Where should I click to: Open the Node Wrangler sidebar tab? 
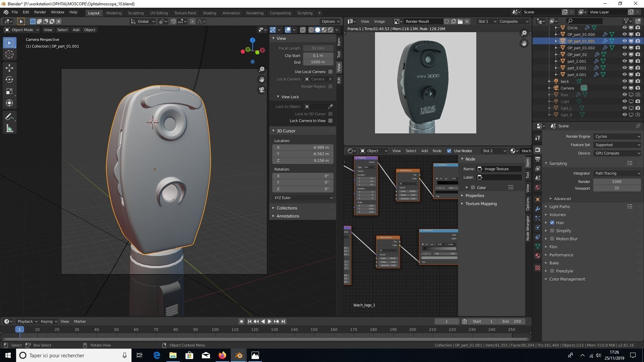pos(528,228)
